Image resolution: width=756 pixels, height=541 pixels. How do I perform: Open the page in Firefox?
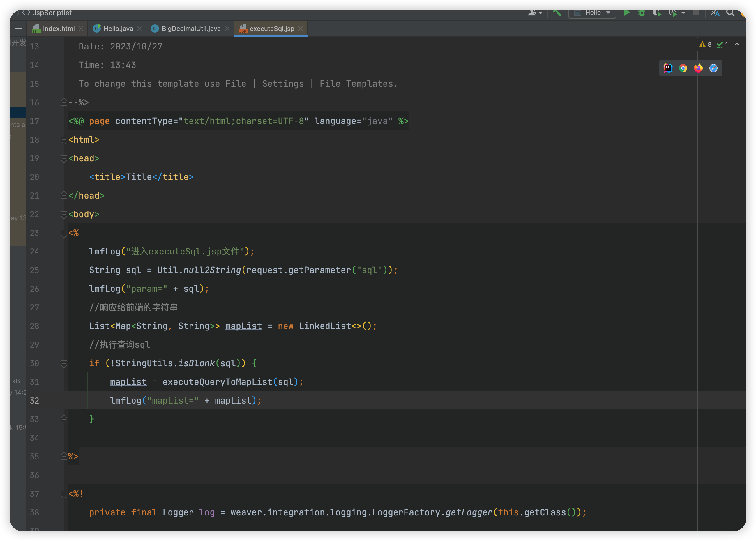(x=698, y=68)
